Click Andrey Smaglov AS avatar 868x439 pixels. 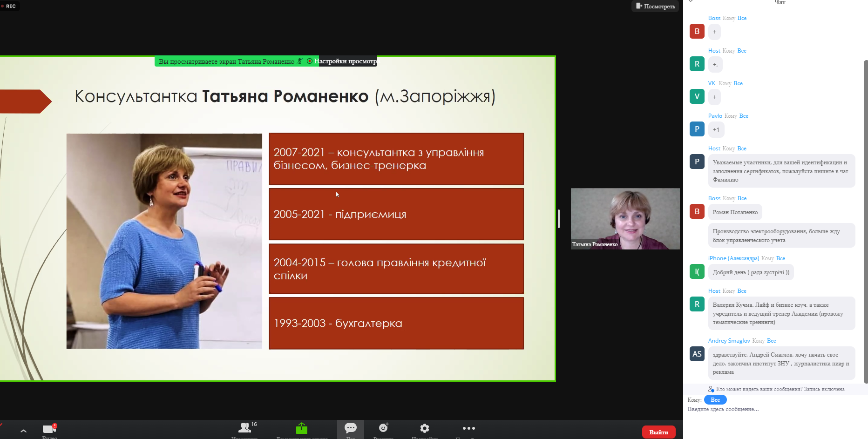[697, 354]
